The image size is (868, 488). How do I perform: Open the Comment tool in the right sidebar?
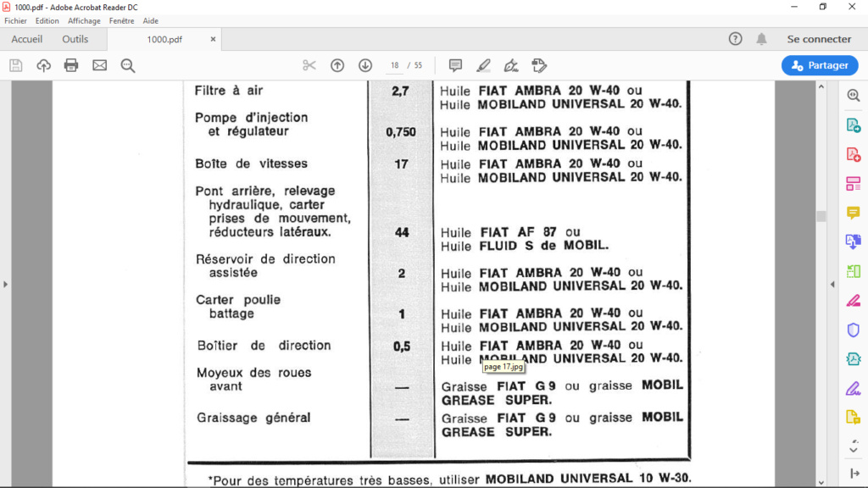(x=854, y=213)
